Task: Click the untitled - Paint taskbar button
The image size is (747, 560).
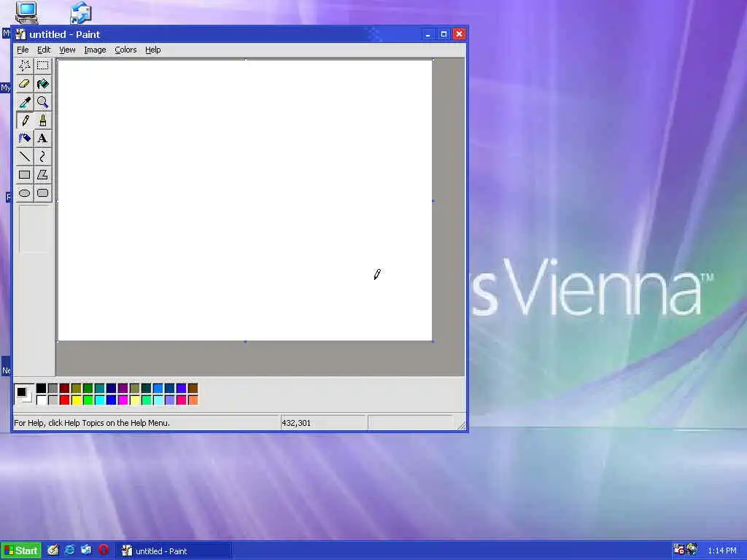Action: [174, 551]
